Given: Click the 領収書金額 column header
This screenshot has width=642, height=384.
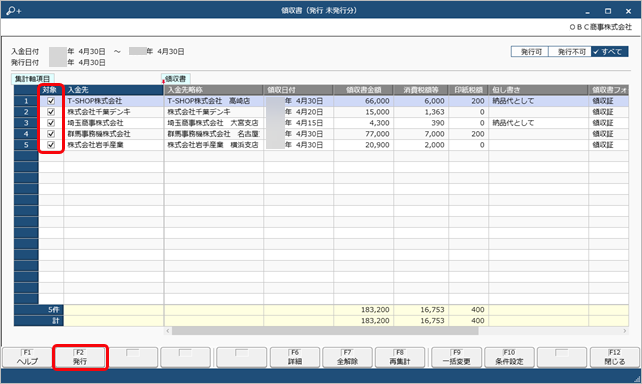Looking at the screenshot, I should 364,90.
